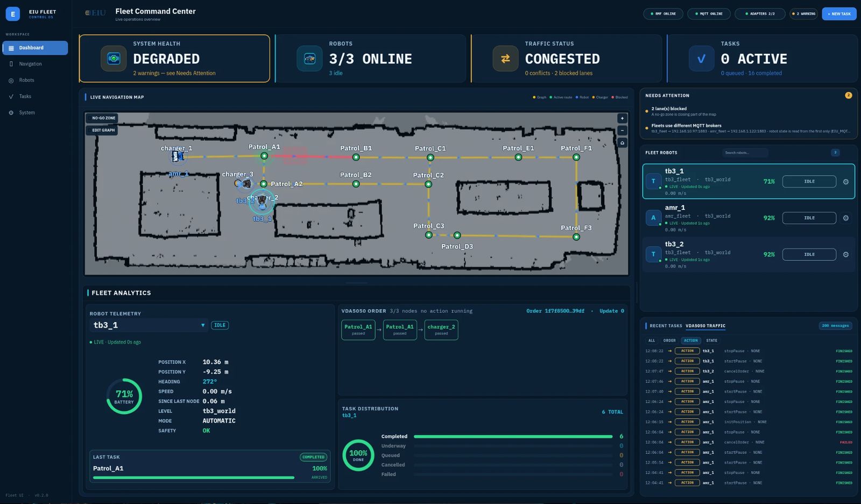Open settings gear for robot amr_1

(845, 218)
